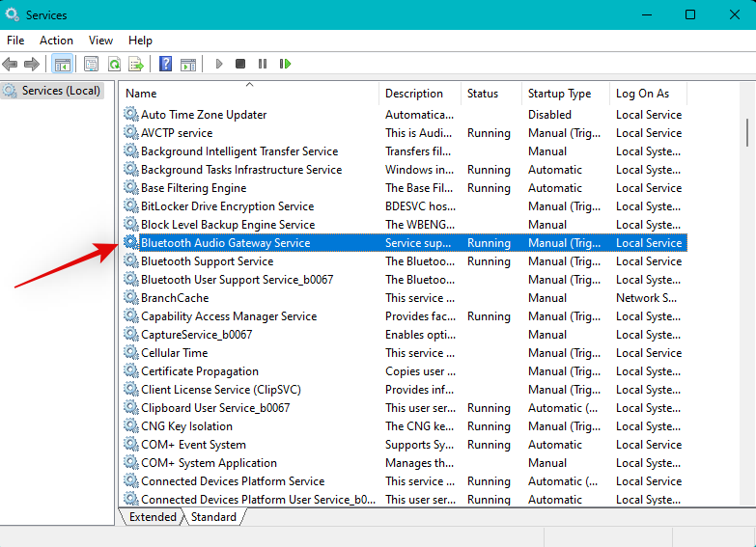Sort by the Status column header
The width and height of the screenshot is (756, 547).
tap(491, 94)
